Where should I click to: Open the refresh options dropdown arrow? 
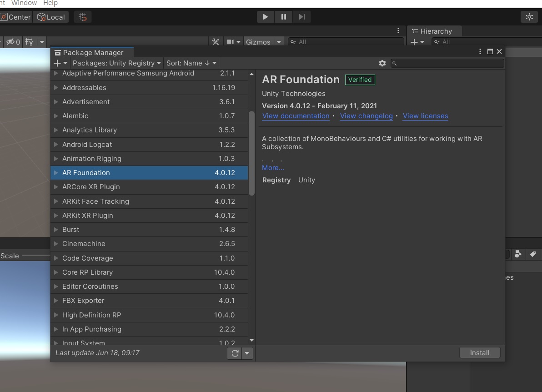pos(247,353)
